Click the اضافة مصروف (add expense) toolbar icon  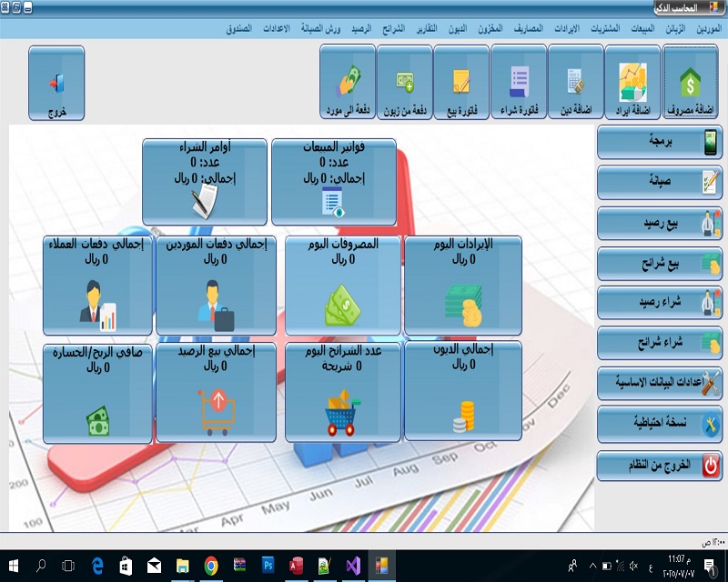tap(690, 84)
